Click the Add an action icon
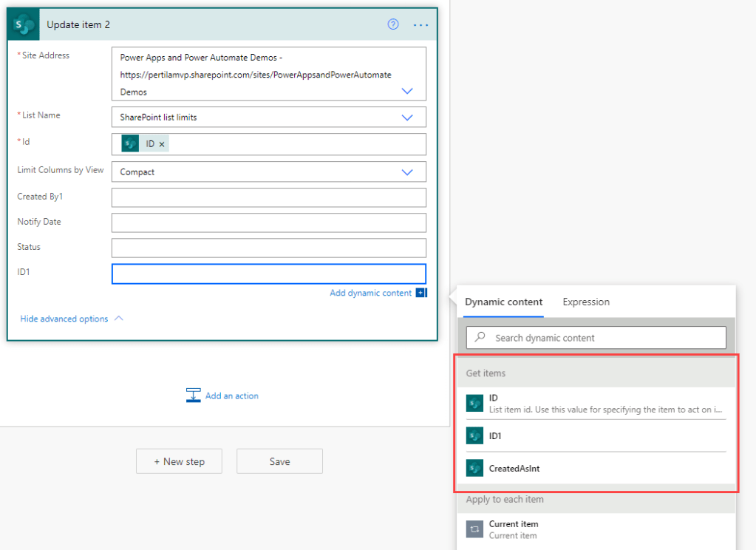Image resolution: width=756 pixels, height=550 pixels. [x=194, y=395]
